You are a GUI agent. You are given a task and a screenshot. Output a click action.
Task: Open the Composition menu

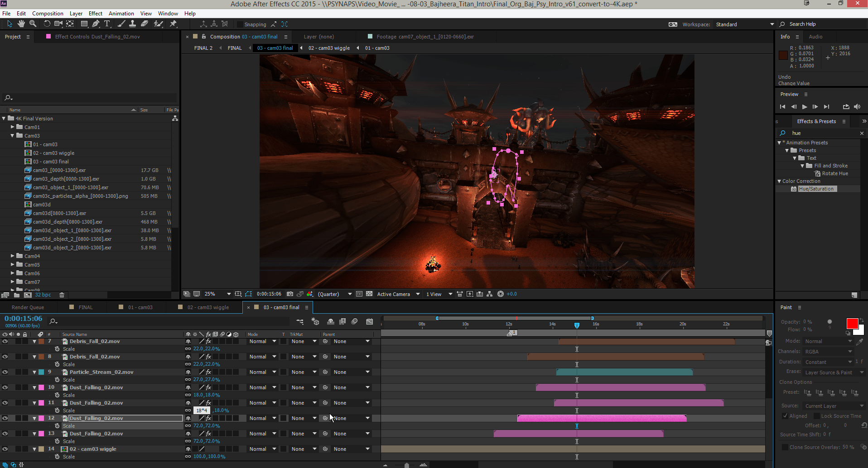[x=48, y=13]
